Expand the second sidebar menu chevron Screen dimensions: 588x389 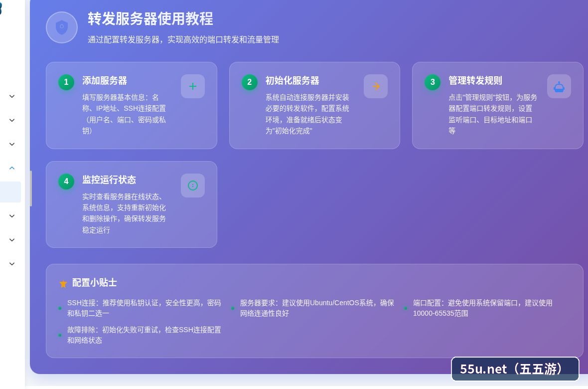click(12, 121)
